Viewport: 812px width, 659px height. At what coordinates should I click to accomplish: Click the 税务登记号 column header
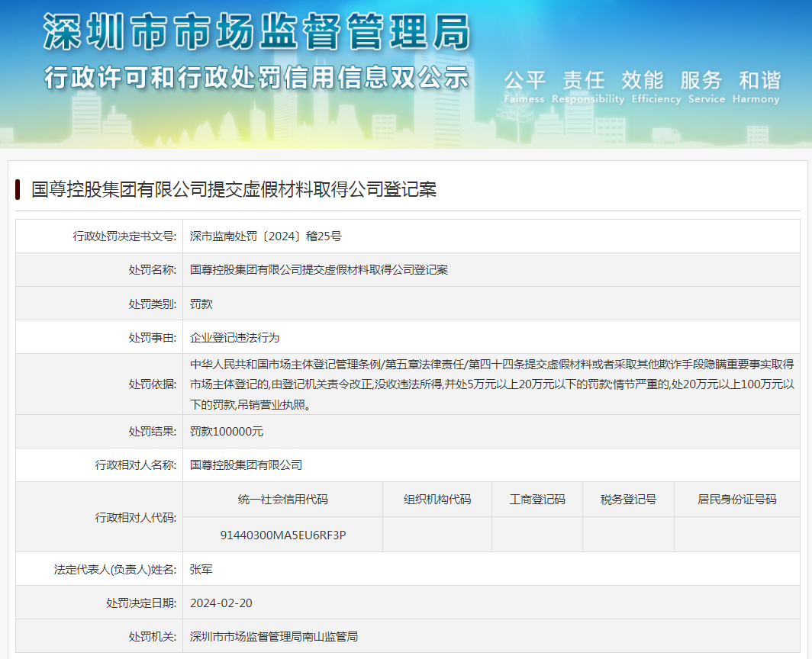click(628, 500)
